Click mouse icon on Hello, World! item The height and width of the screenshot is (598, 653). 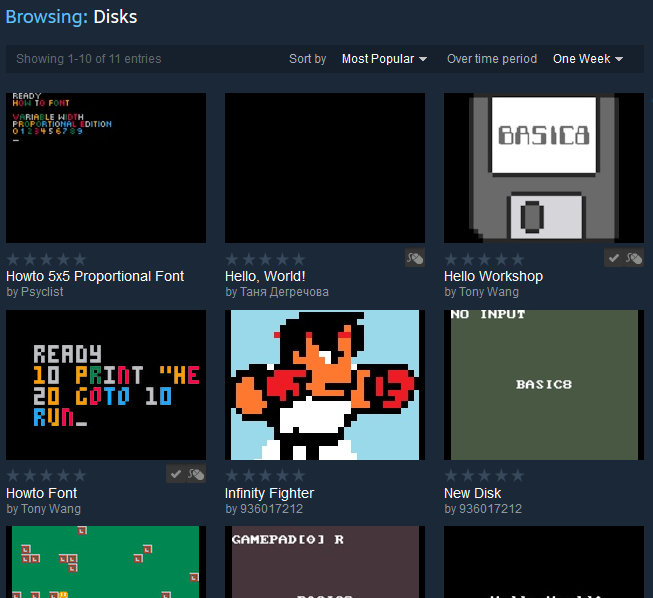[415, 259]
